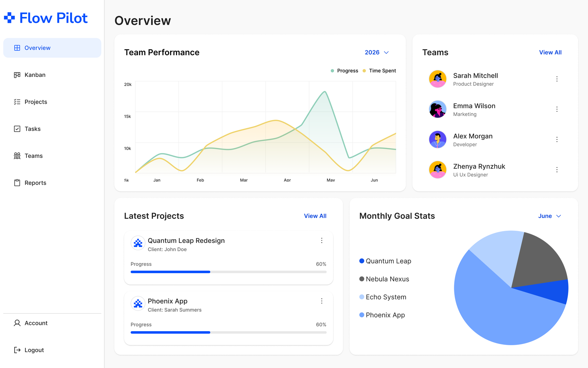
Task: Click Emma Wilson's avatar
Action: [x=438, y=109]
